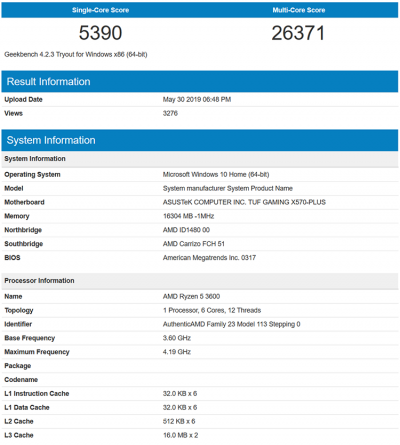
Task: Click the System Information blue header
Action: [x=200, y=140]
